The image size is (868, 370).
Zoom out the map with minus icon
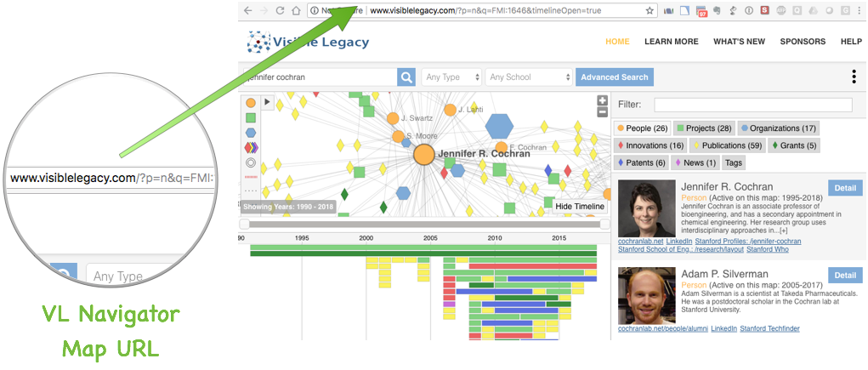tap(603, 112)
